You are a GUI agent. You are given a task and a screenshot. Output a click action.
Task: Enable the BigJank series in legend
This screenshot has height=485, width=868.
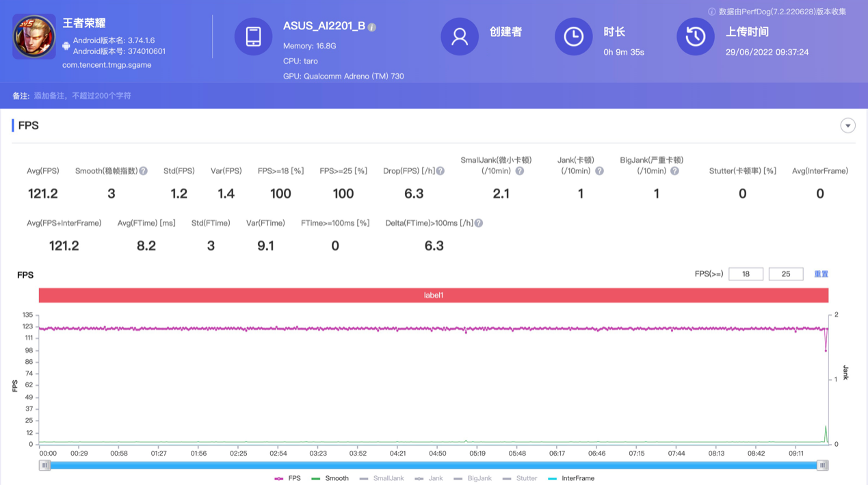pyautogui.click(x=473, y=478)
